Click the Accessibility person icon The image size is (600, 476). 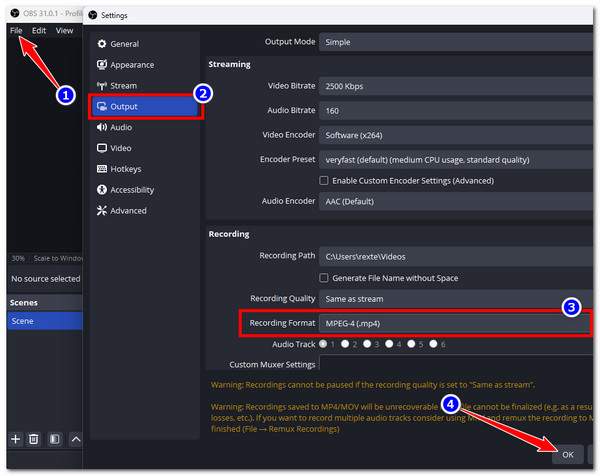tap(102, 190)
